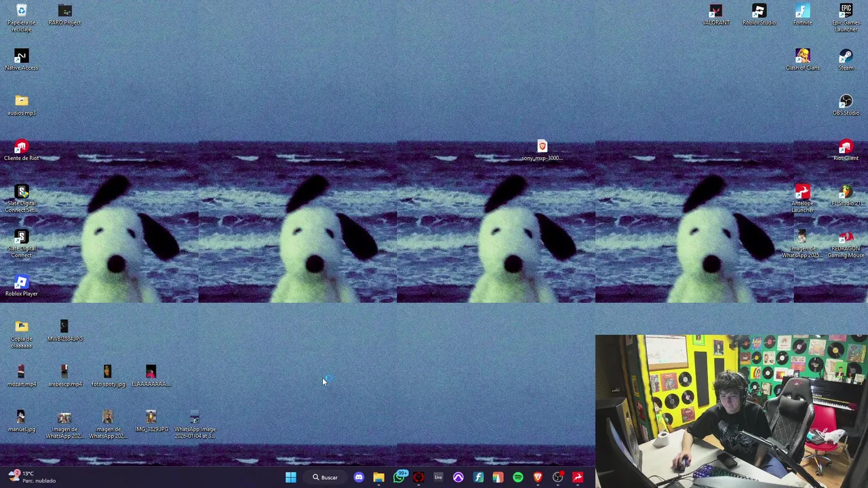
Task: Open the Riot Client shortcut
Action: pyautogui.click(x=846, y=150)
